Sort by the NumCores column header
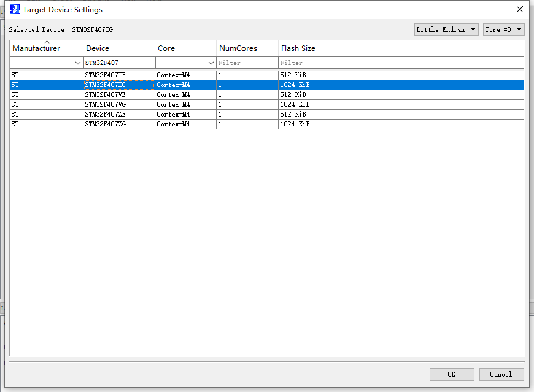Image resolution: width=534 pixels, height=392 pixels. 247,48
